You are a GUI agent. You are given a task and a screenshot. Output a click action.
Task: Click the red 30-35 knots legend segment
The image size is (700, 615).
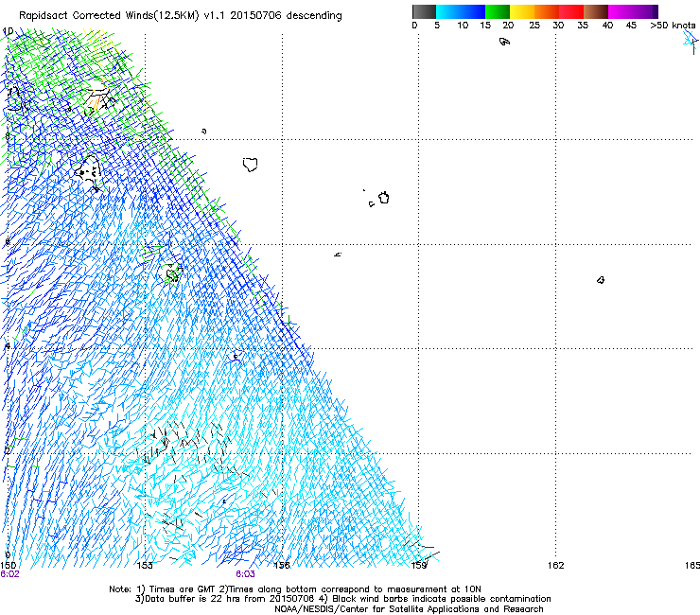(x=571, y=11)
